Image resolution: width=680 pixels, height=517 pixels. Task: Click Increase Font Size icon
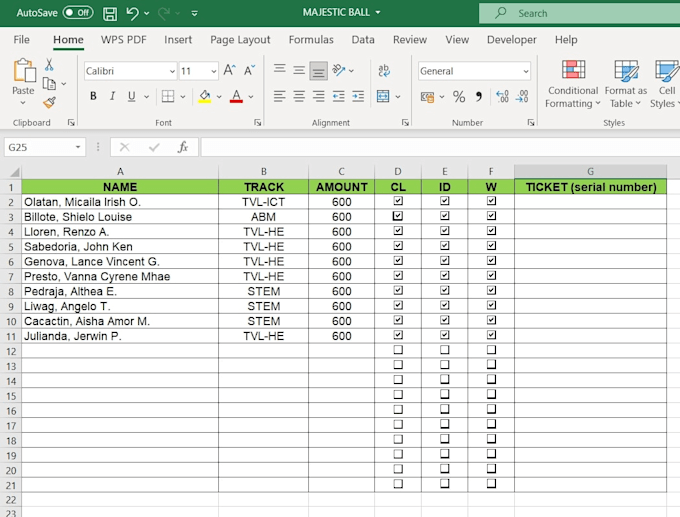[x=229, y=70]
